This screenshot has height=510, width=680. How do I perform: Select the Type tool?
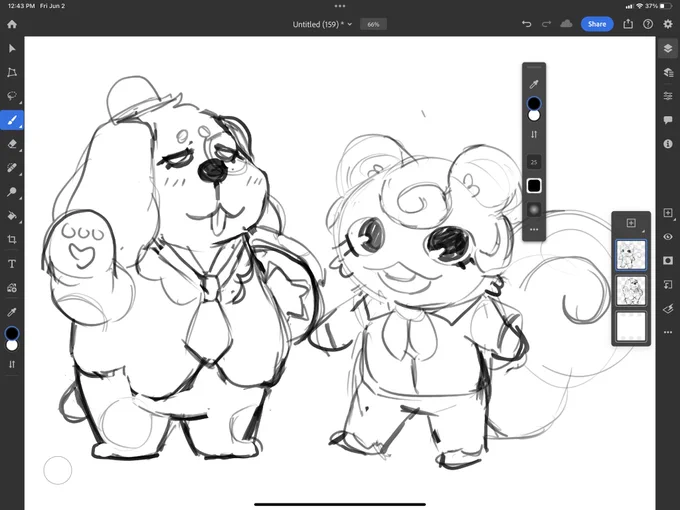click(x=12, y=264)
